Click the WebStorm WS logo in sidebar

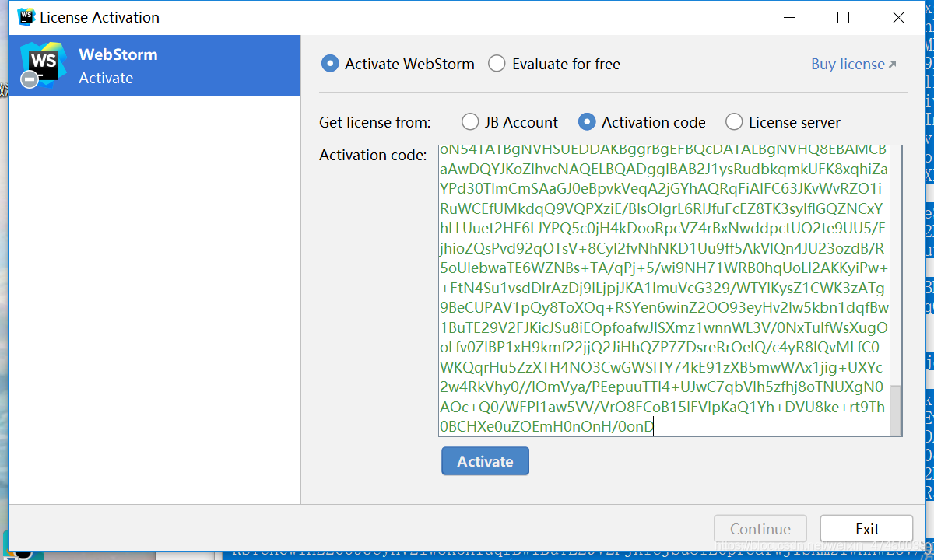(x=43, y=63)
